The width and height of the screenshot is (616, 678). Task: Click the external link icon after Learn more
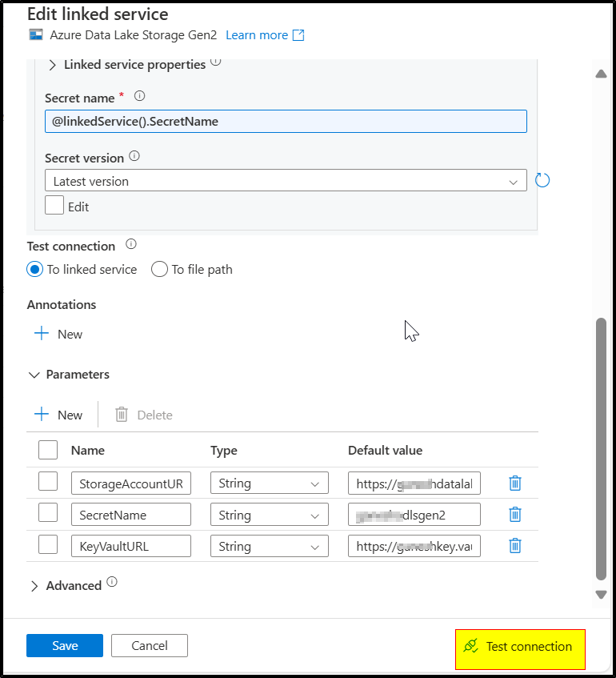click(x=300, y=35)
